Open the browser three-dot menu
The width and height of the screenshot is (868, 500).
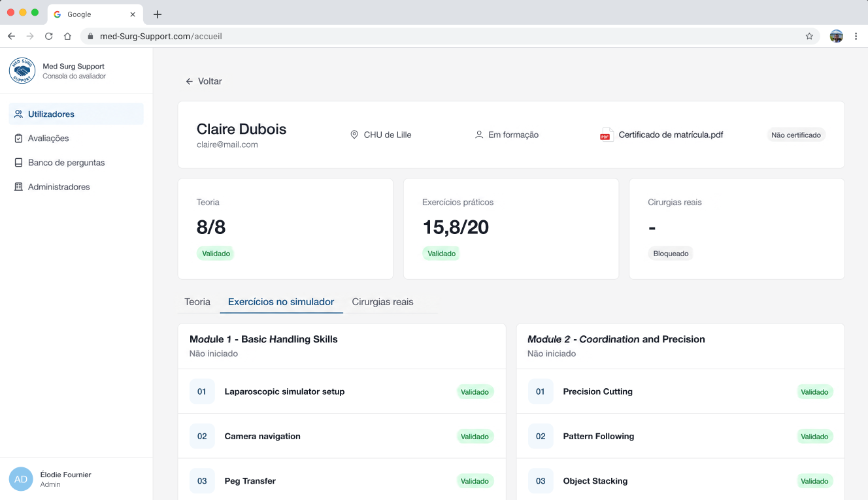(856, 37)
